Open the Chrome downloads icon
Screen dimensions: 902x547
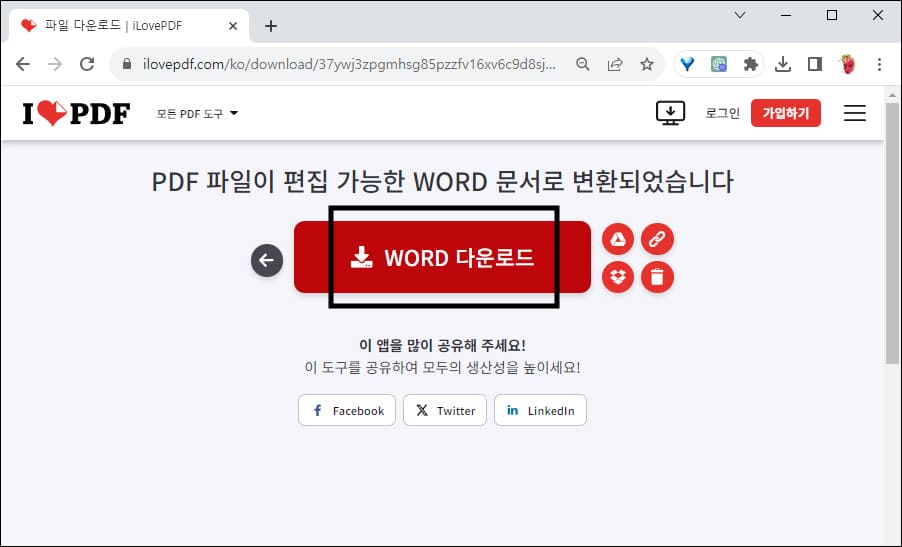[782, 64]
